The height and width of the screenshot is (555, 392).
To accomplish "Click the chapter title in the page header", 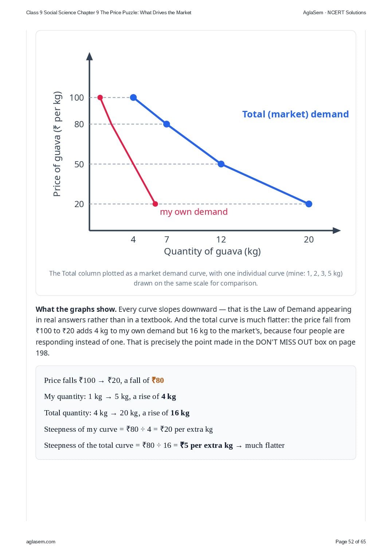I will pyautogui.click(x=109, y=12).
